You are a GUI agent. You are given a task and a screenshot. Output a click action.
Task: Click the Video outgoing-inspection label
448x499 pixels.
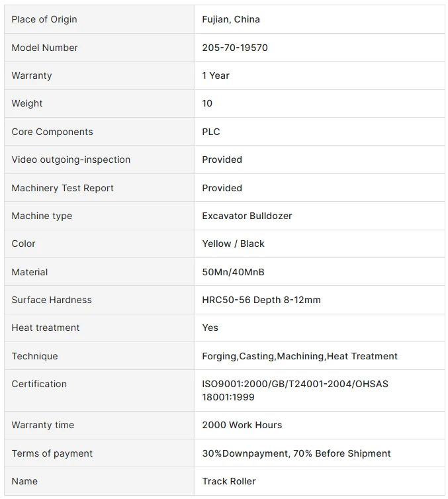coord(71,159)
